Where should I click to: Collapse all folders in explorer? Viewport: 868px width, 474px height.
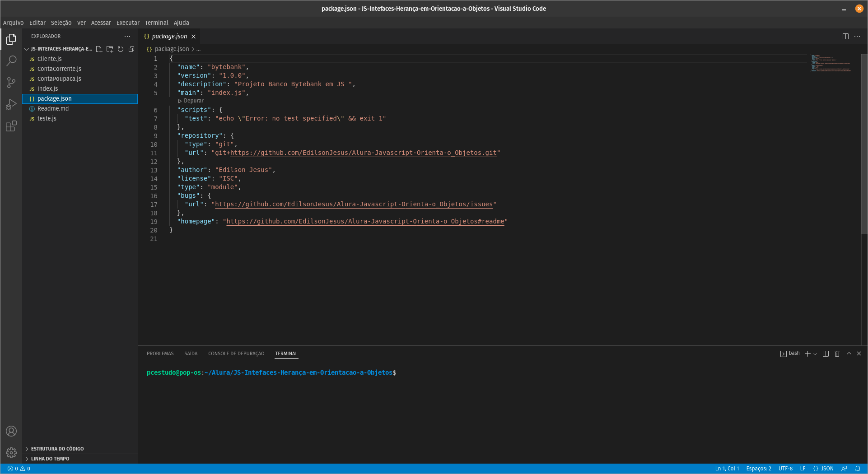[x=131, y=49]
